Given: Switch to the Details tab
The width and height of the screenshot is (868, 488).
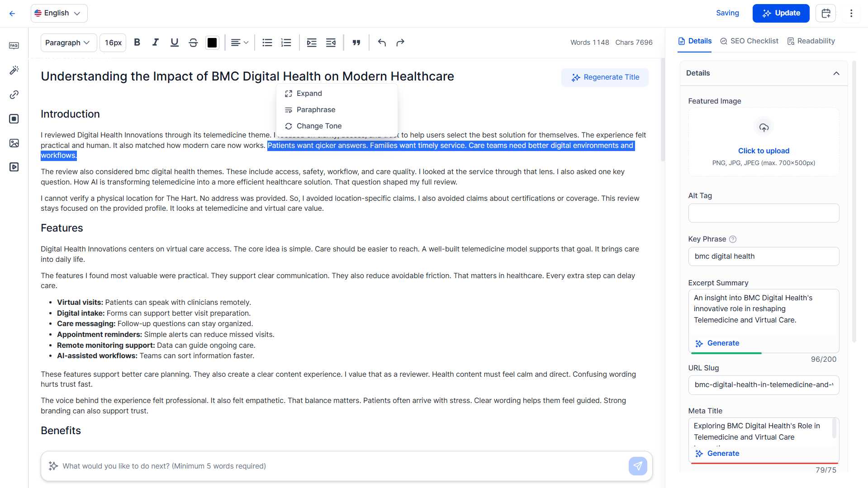Looking at the screenshot, I should 695,41.
